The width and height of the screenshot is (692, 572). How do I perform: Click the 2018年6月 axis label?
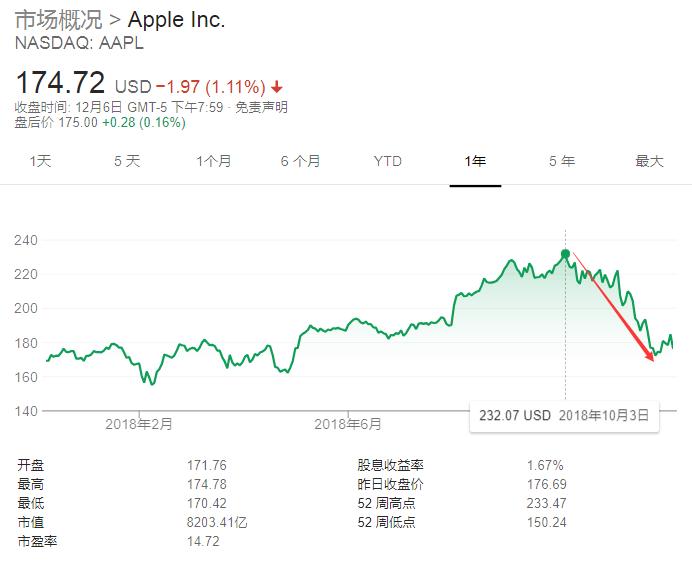[x=347, y=424]
